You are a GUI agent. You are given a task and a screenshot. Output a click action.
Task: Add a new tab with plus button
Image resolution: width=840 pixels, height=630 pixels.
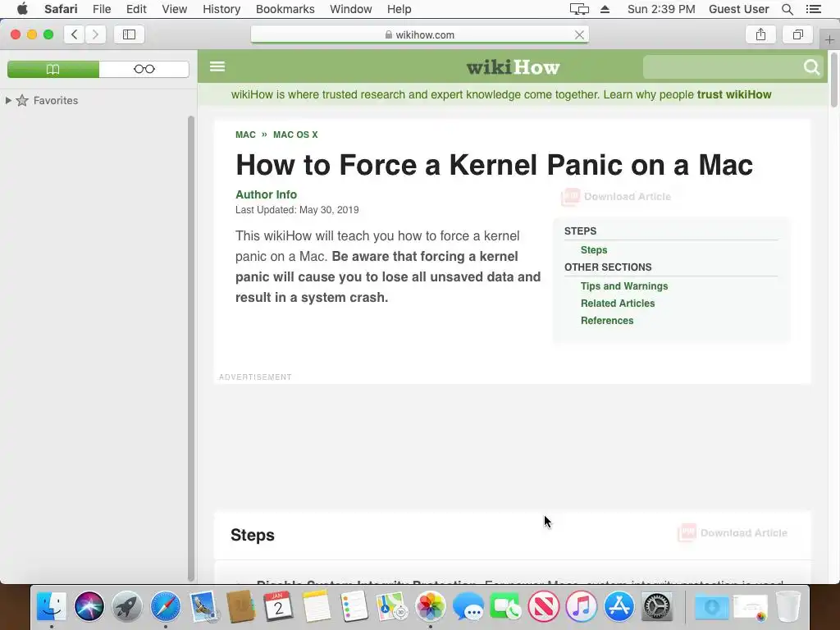[x=829, y=39]
